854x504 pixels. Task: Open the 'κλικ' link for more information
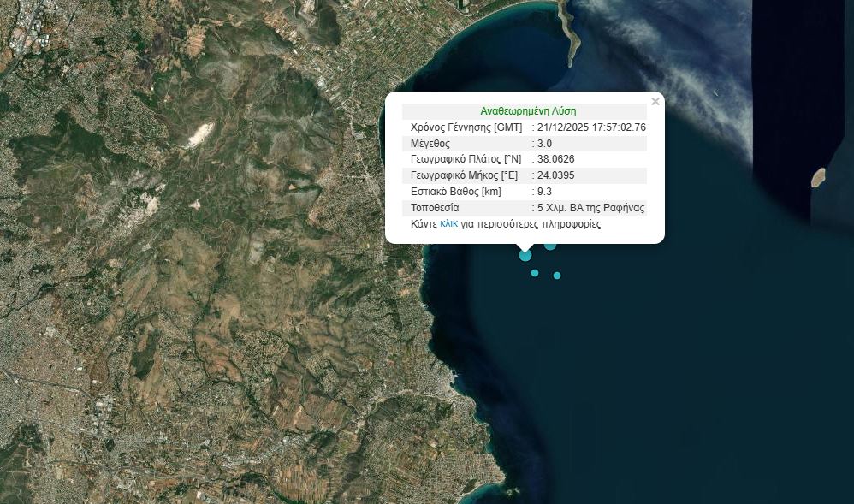[x=448, y=224]
